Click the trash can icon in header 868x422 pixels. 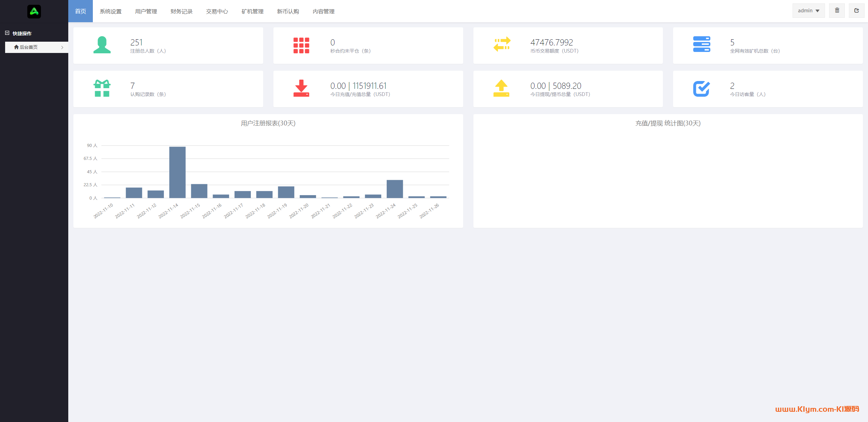tap(837, 11)
